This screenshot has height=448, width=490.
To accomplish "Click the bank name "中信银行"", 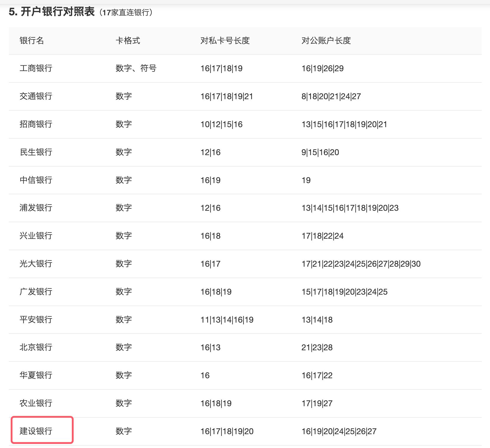I will pos(36,180).
